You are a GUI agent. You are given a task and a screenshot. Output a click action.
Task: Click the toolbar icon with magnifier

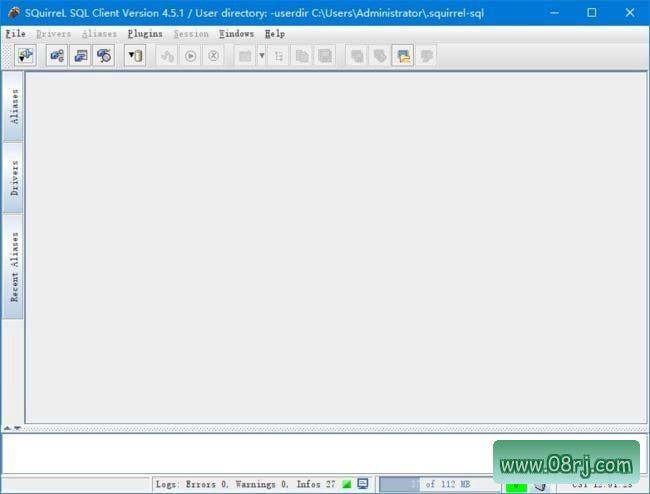click(104, 56)
